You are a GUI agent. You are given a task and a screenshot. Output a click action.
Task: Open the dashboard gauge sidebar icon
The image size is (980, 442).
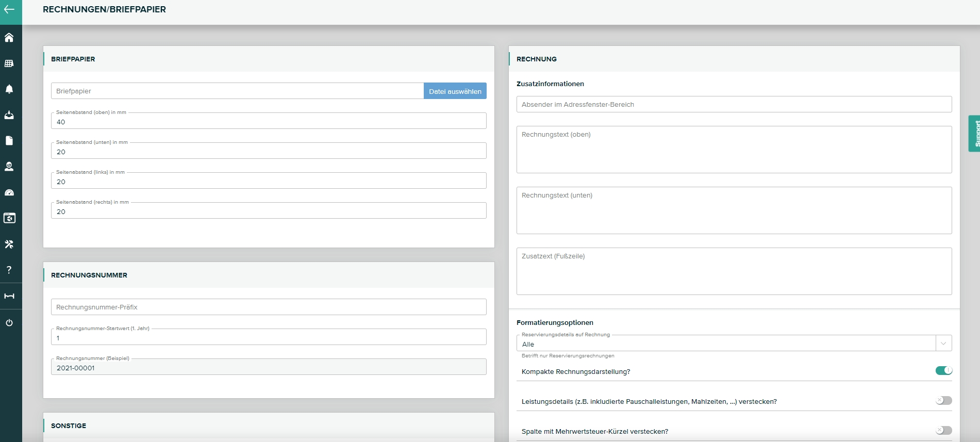click(9, 192)
